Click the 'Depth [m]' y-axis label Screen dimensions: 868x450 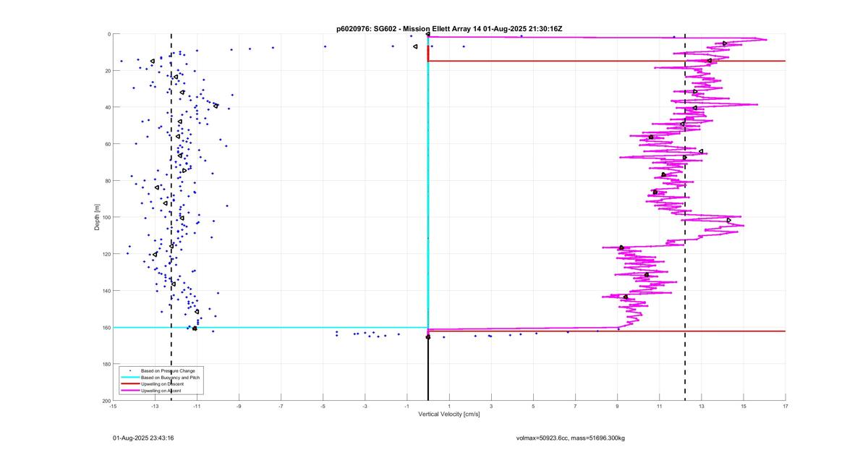pyautogui.click(x=96, y=217)
